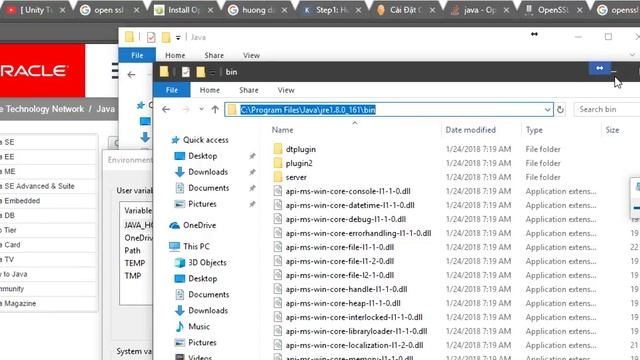Image resolution: width=640 pixels, height=360 pixels.
Task: Click the Forward arrow in bin window
Action: pyautogui.click(x=186, y=109)
